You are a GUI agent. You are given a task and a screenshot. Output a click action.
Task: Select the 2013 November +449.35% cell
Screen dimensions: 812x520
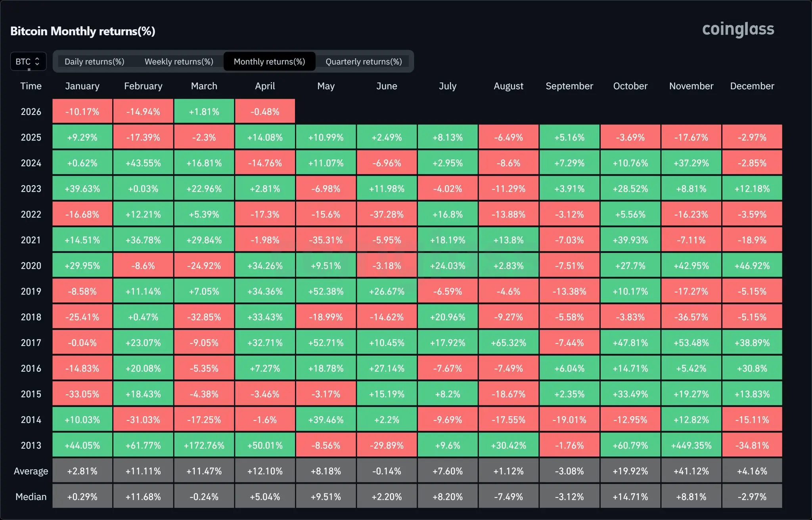691,445
